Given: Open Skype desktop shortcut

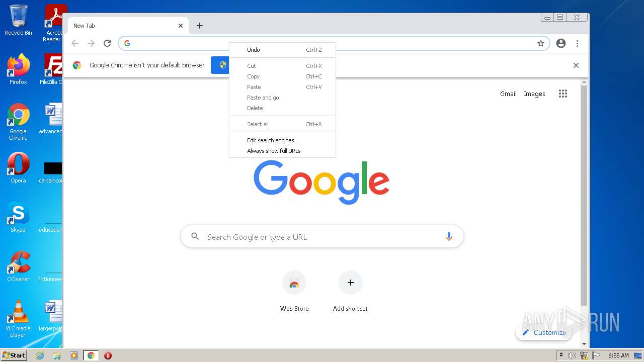Looking at the screenshot, I should pyautogui.click(x=18, y=217).
